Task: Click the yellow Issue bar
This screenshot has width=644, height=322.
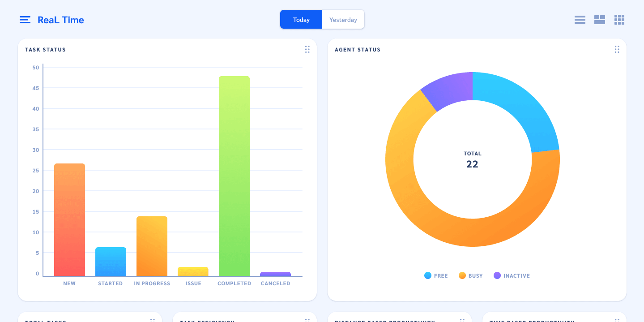Action: [193, 271]
